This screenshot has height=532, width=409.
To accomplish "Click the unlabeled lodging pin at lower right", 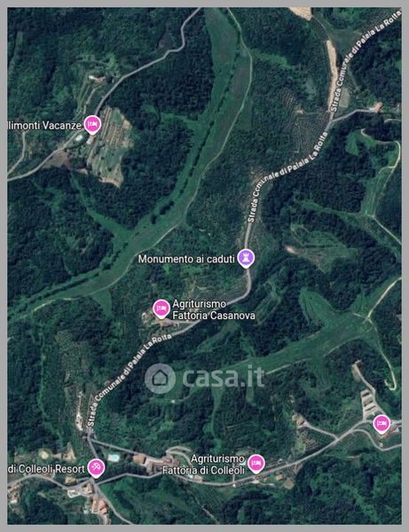I will pos(381,424).
